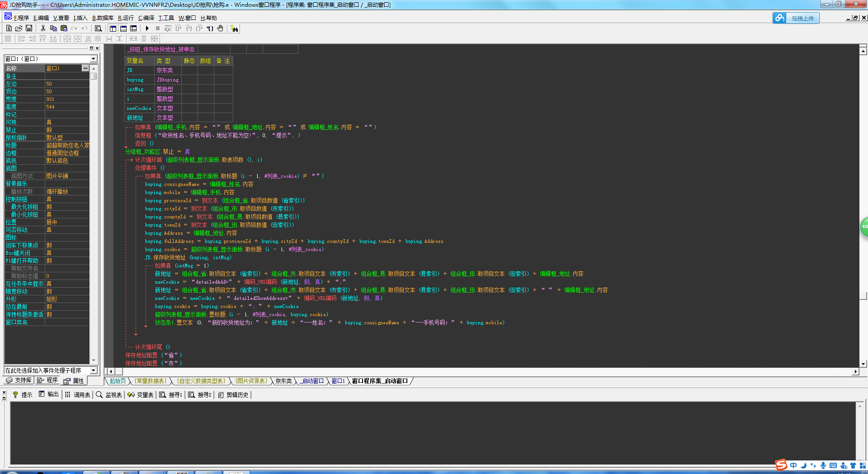Image resolution: width=868 pixels, height=474 pixels.
Task: Open the 窗口1 object selector dropdown
Action: coord(94,59)
